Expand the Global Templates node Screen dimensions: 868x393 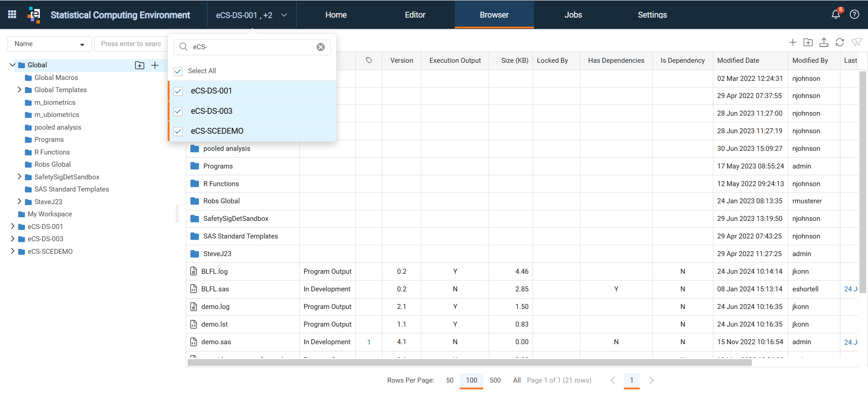coord(19,90)
